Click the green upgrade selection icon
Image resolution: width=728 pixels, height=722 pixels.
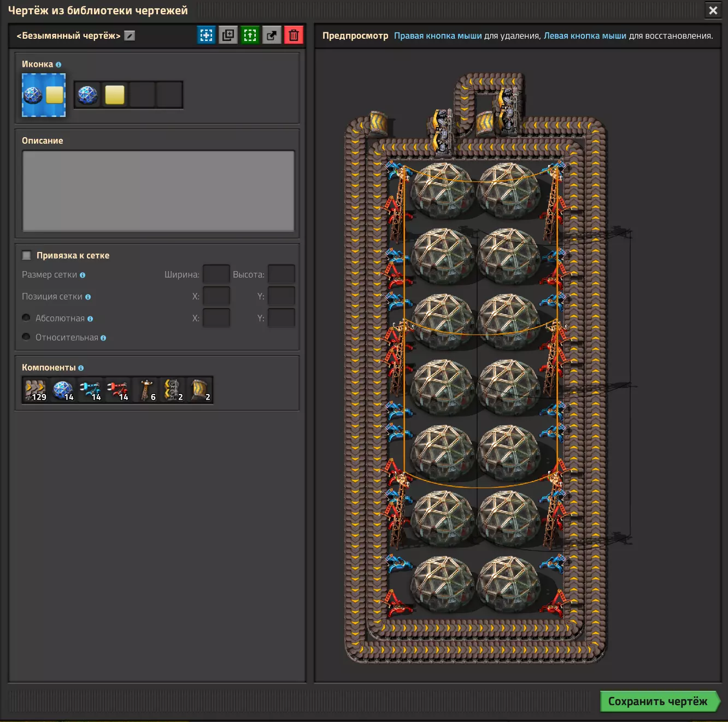point(250,36)
